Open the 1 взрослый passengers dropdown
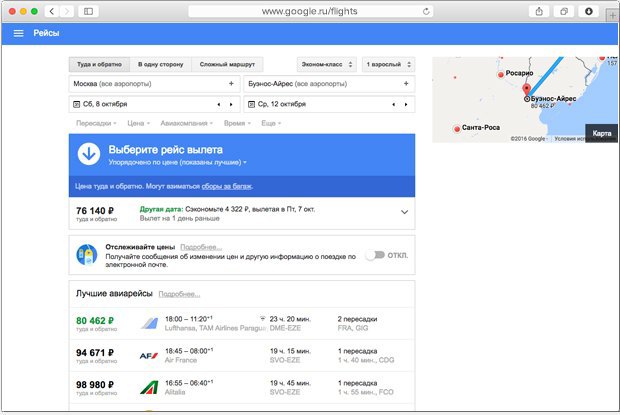620x415 pixels. point(388,64)
